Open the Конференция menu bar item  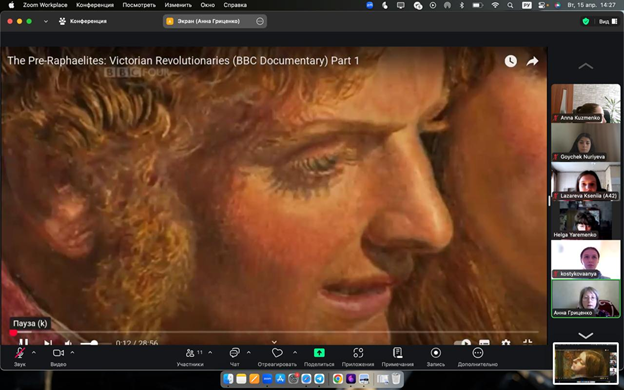click(x=95, y=5)
